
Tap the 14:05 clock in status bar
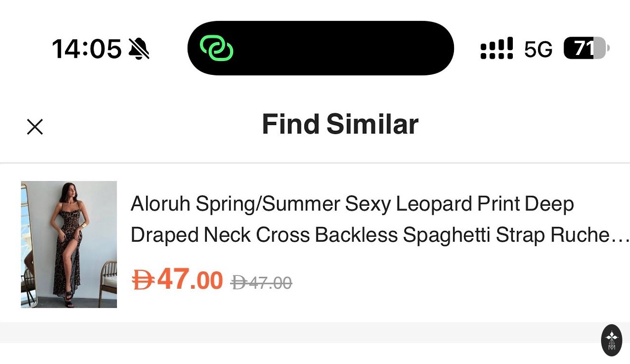pos(87,49)
